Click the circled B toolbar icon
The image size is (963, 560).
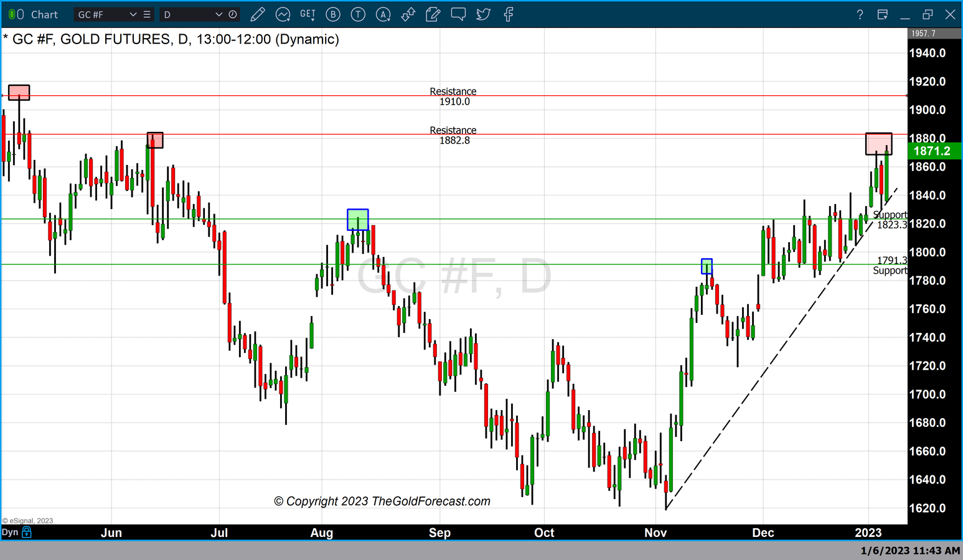(x=333, y=14)
